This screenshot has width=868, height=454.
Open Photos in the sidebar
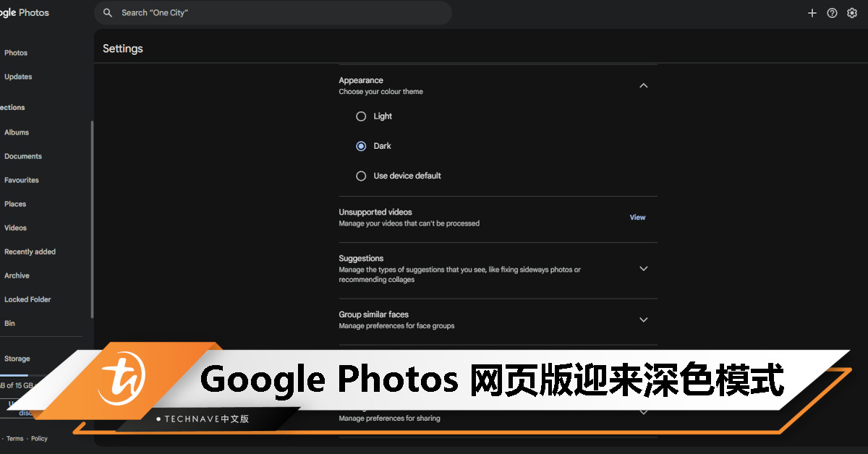point(16,53)
